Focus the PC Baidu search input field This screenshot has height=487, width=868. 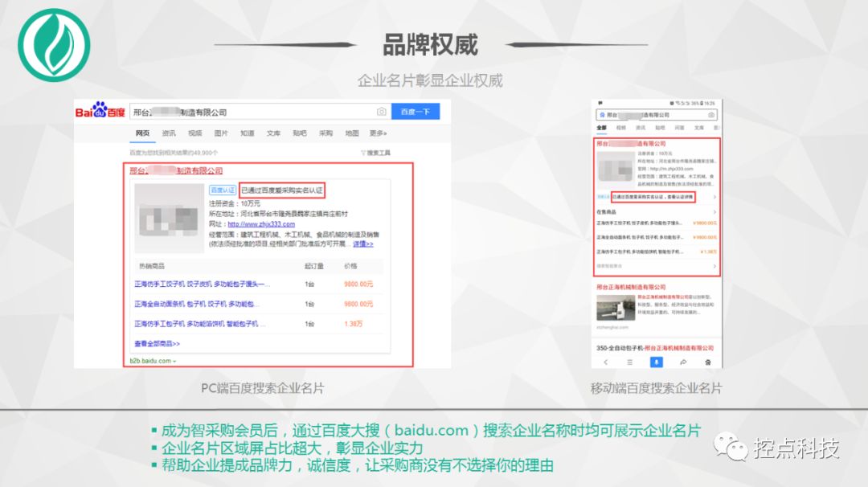(x=260, y=112)
